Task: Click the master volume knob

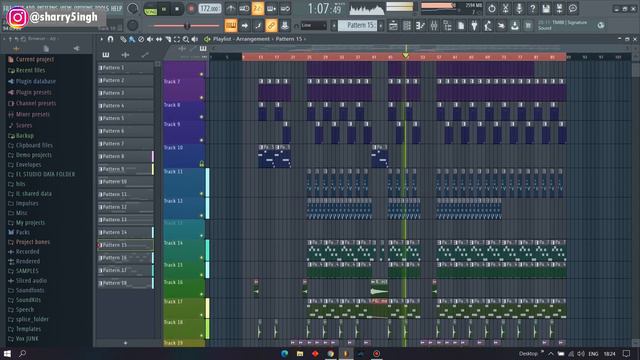Action: point(133,9)
